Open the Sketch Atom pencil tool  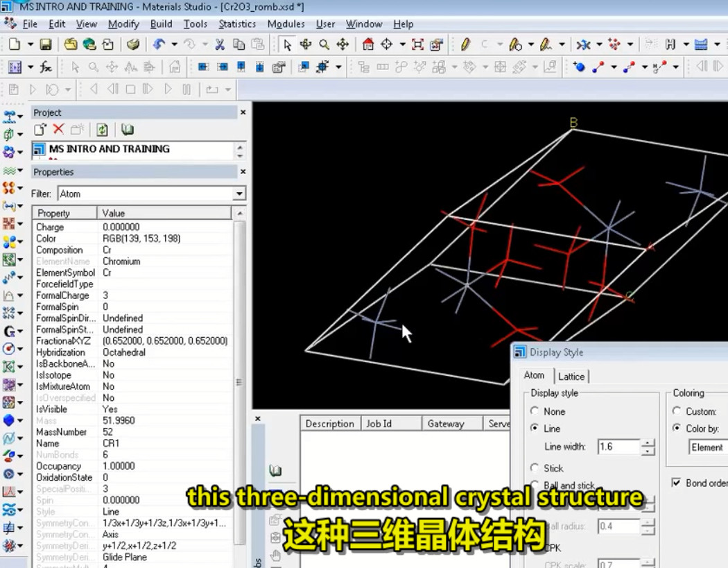point(465,44)
